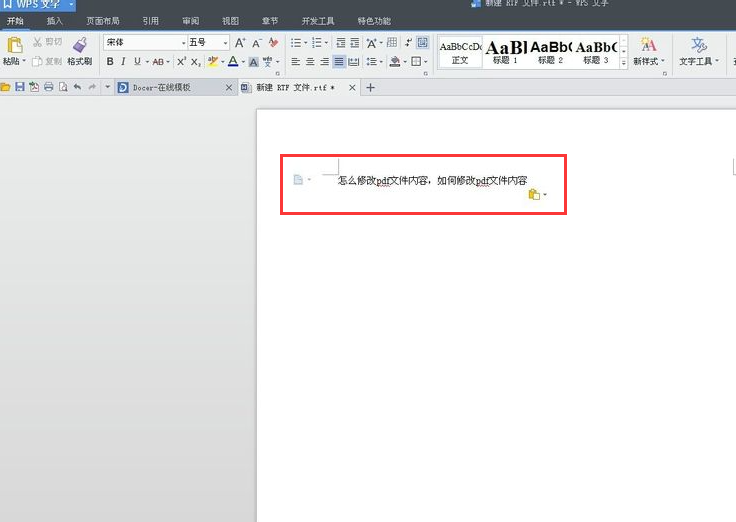Apply superscript formatting
This screenshot has height=522, width=736.
pos(181,62)
